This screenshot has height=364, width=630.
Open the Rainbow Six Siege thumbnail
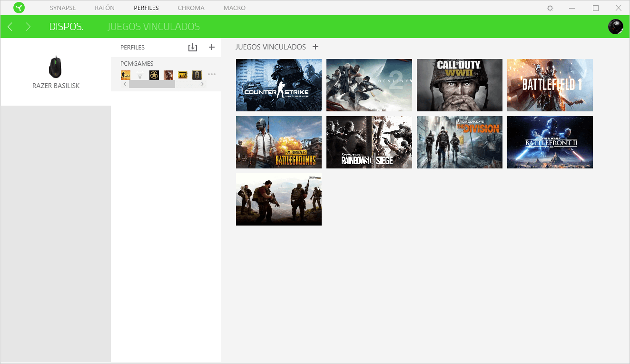point(369,142)
